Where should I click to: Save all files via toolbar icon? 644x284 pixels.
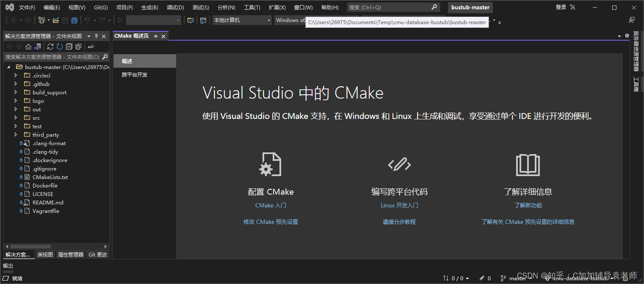pyautogui.click(x=75, y=20)
